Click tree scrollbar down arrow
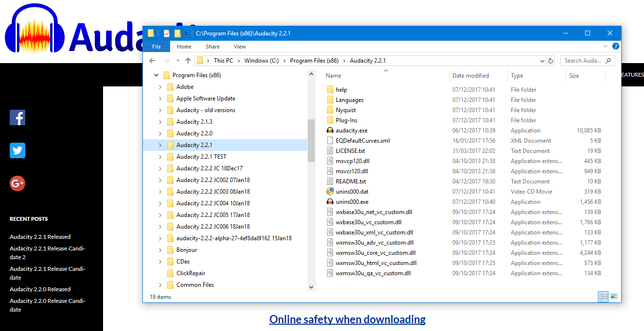 [x=311, y=287]
